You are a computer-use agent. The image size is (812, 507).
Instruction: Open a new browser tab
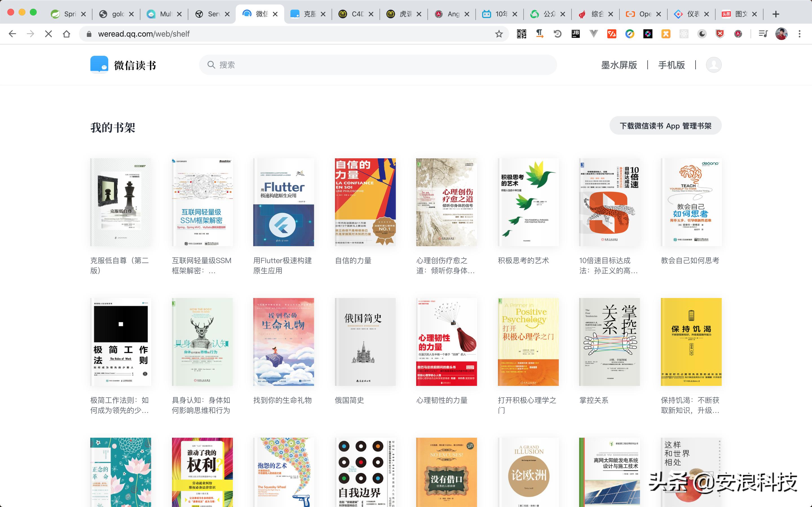click(775, 14)
